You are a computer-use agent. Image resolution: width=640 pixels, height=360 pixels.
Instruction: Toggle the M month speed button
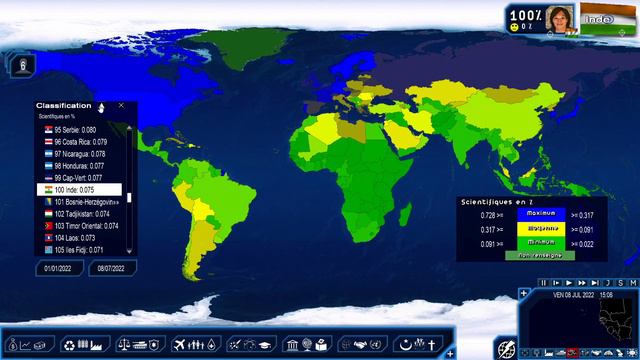tap(633, 283)
